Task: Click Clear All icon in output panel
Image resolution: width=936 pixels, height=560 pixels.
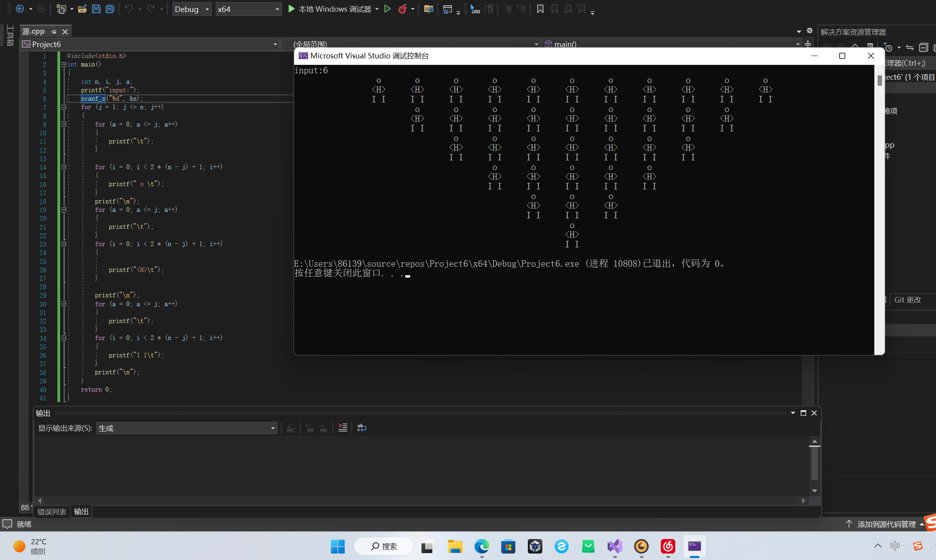Action: click(342, 428)
